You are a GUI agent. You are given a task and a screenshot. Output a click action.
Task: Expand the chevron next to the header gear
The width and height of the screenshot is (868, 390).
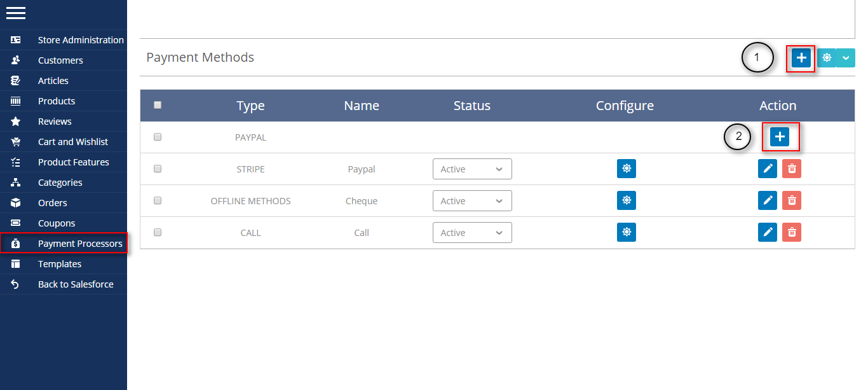click(x=846, y=57)
